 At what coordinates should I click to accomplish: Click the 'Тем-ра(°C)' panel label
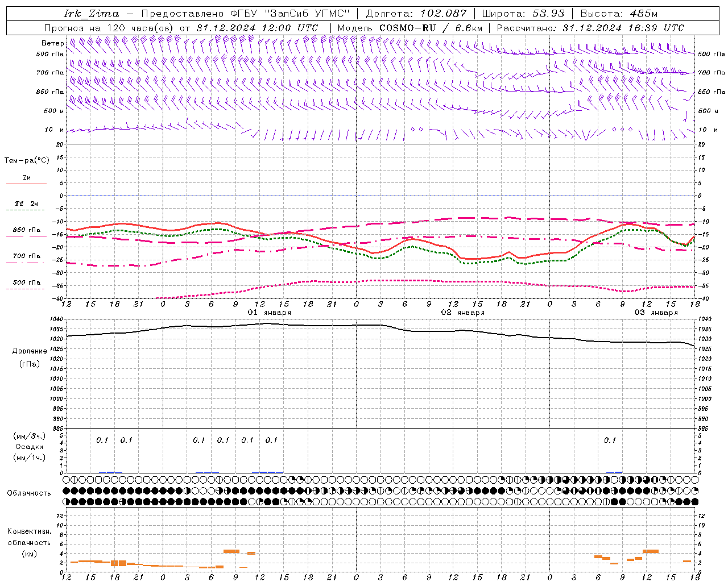[x=27, y=160]
